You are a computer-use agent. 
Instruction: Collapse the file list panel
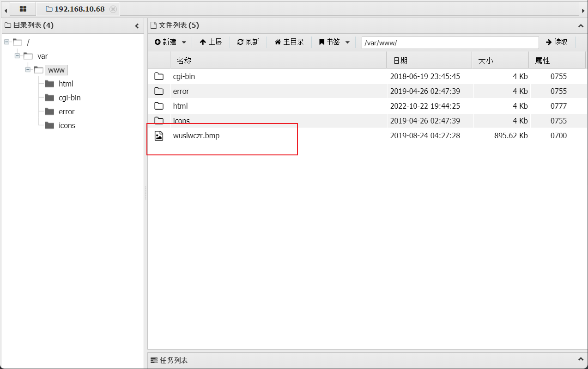581,26
